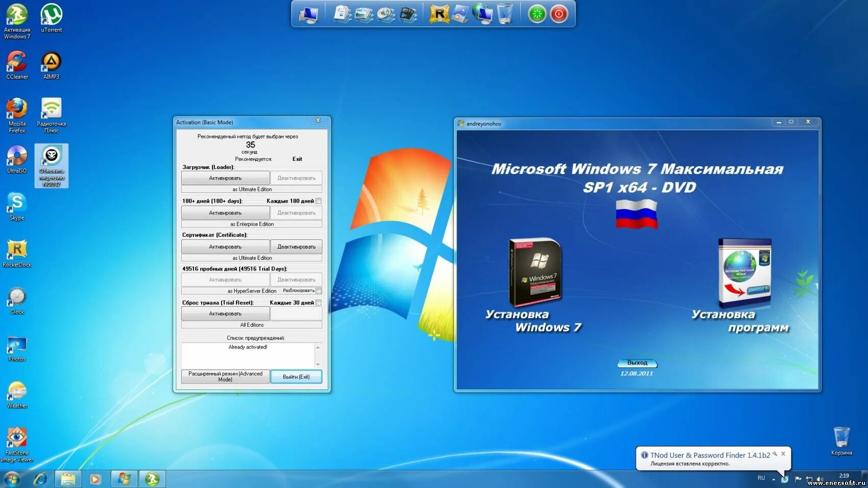The image size is (868, 488).
Task: Switch to the Windows flag taskbar window
Action: [x=124, y=479]
